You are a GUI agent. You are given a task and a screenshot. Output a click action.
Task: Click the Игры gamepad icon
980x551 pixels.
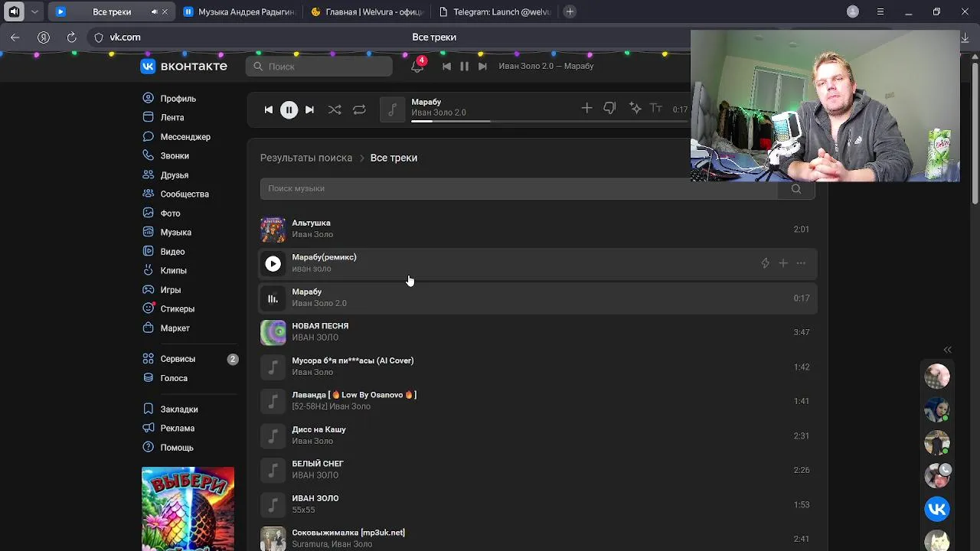[149, 289]
